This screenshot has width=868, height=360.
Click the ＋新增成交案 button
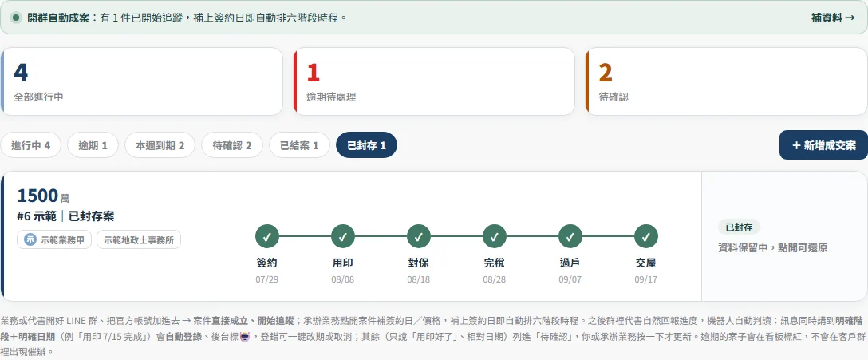click(x=823, y=145)
